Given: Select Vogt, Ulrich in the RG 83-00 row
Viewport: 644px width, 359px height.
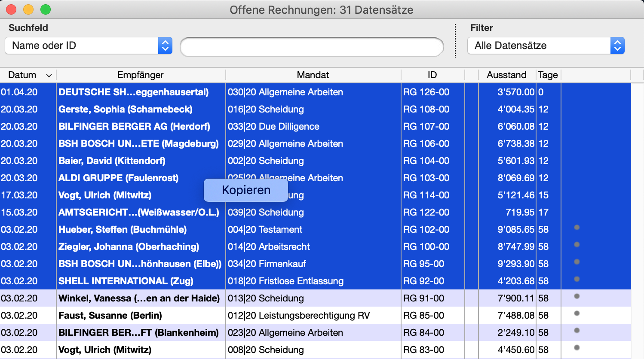Looking at the screenshot, I should pyautogui.click(x=105, y=350).
